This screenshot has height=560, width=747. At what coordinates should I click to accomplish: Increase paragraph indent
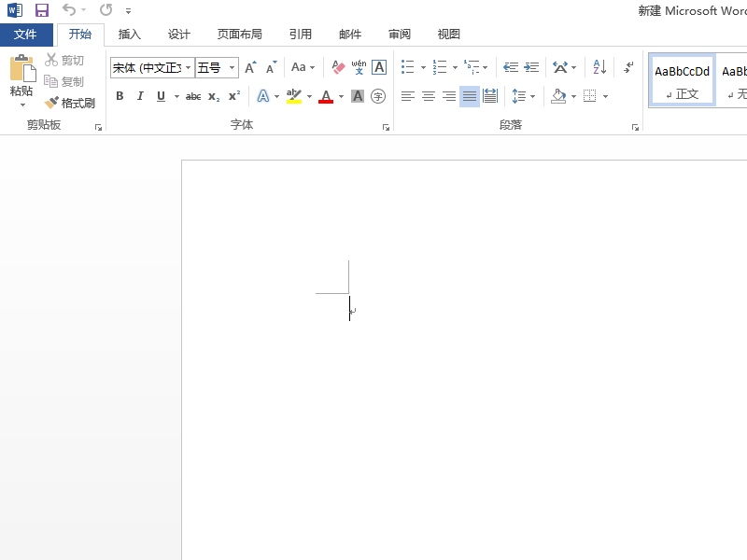click(531, 67)
